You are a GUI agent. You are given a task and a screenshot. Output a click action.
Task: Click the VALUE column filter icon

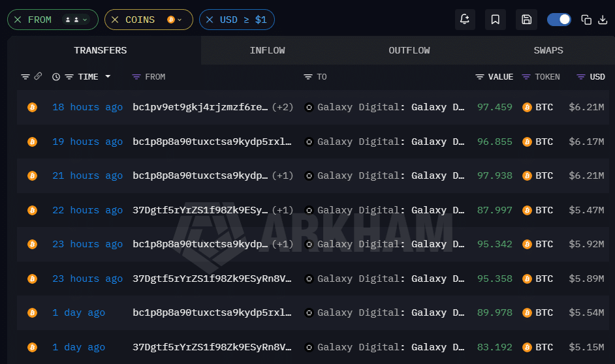pos(480,77)
